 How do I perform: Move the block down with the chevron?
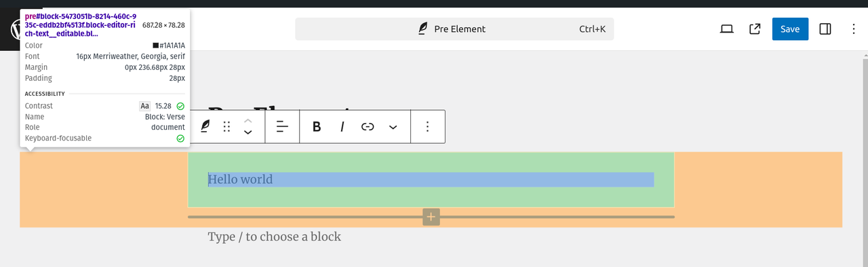248,132
